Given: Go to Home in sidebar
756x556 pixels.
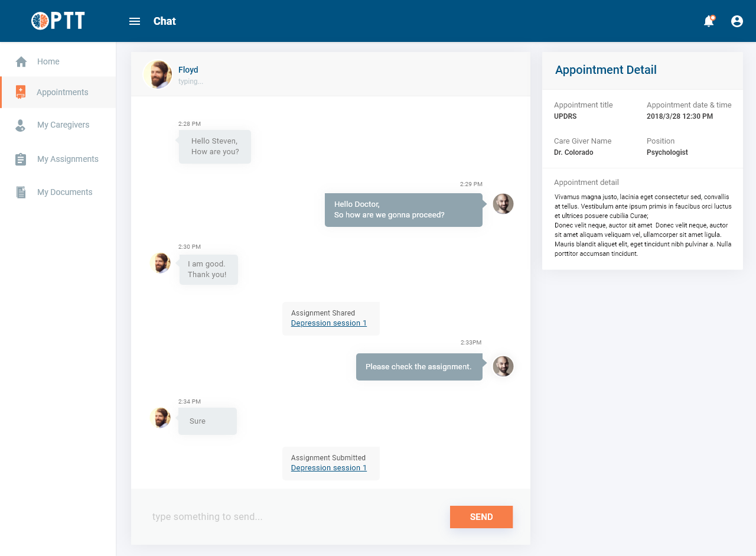Looking at the screenshot, I should click(48, 61).
